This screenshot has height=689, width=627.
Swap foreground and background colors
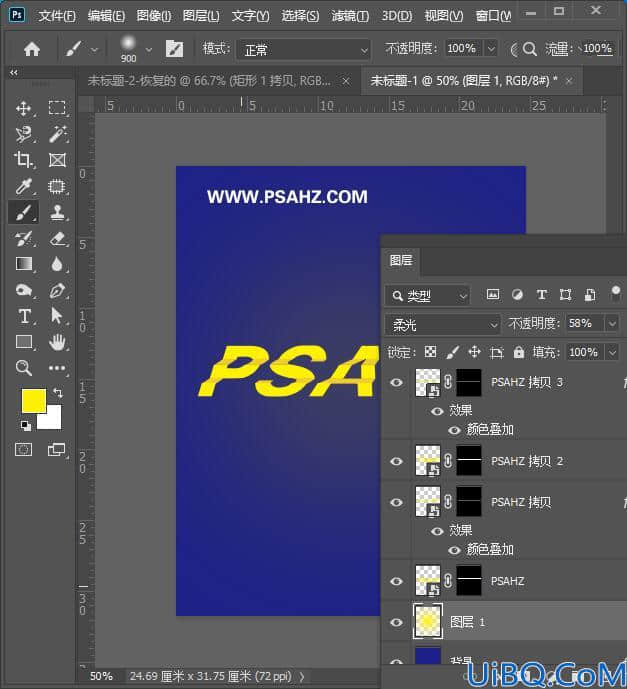(58, 392)
